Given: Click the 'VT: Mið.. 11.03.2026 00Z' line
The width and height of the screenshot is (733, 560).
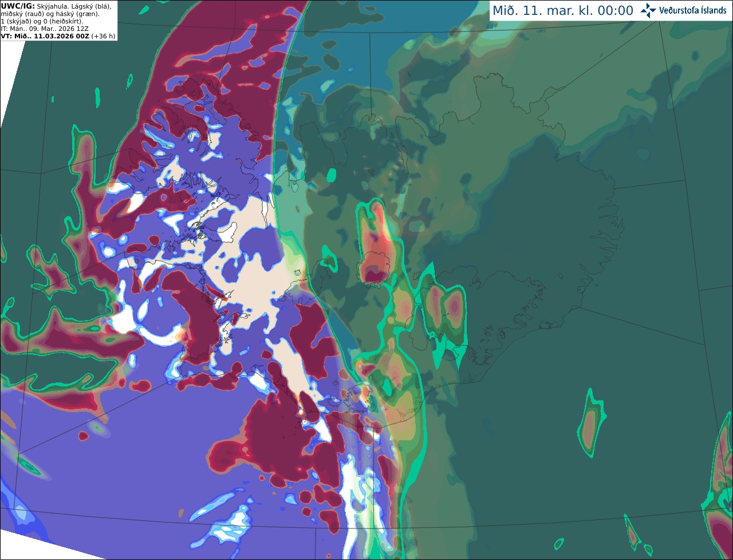Looking at the screenshot, I should [x=45, y=36].
